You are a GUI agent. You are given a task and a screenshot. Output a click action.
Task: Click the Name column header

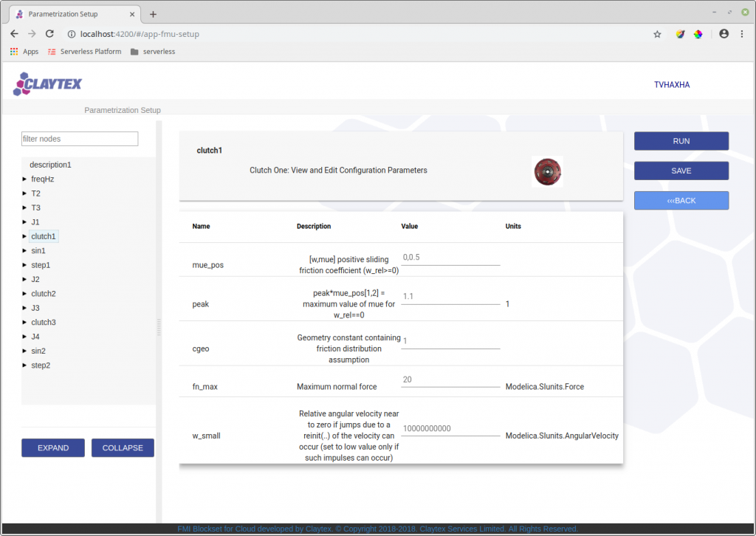point(201,227)
